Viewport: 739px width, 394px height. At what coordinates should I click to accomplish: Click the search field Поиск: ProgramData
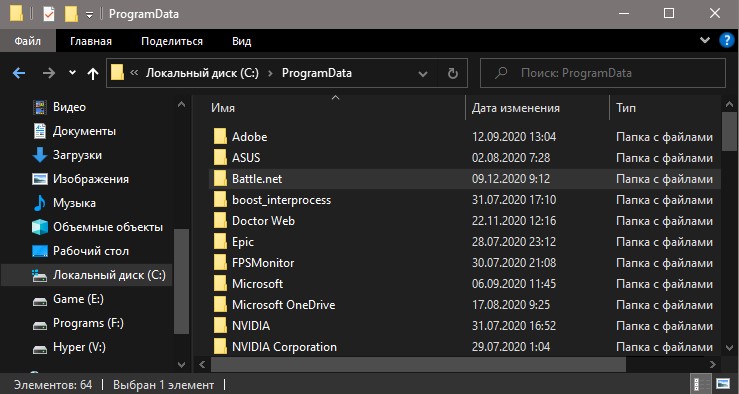[602, 73]
